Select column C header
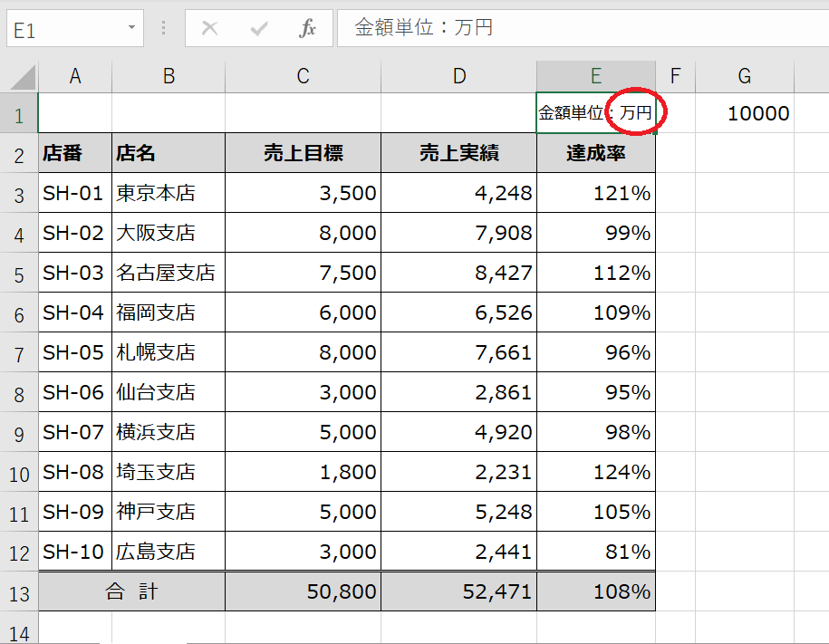The width and height of the screenshot is (829, 644). 303,77
